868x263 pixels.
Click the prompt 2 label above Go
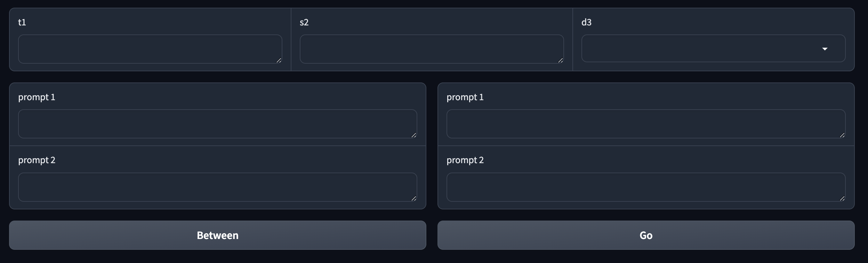465,160
